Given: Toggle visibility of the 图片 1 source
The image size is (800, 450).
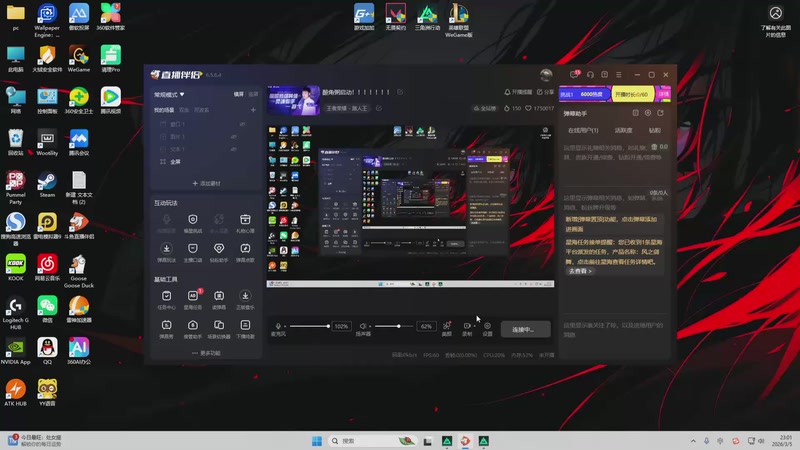Looking at the screenshot, I should (234, 137).
